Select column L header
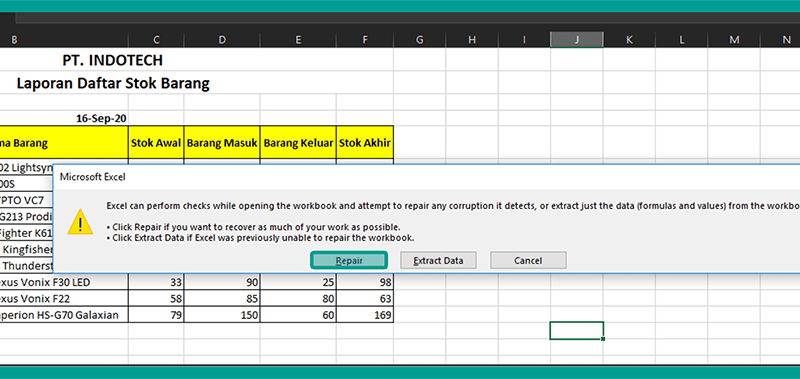This screenshot has height=379, width=800. click(x=682, y=40)
